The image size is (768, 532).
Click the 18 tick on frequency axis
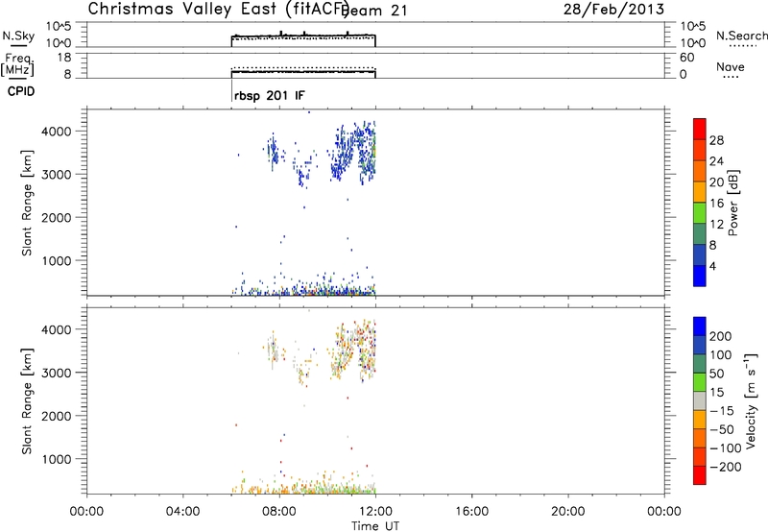[x=63, y=58]
